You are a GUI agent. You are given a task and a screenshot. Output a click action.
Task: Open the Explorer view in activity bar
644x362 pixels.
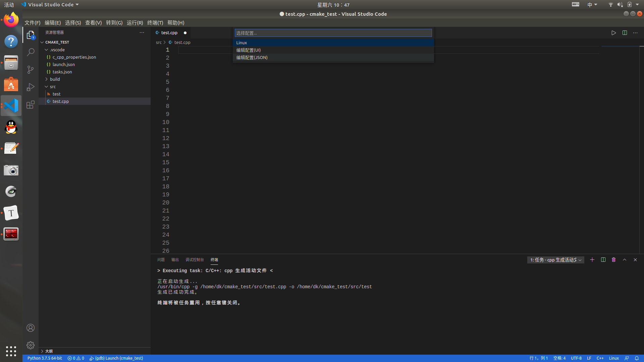coord(31,35)
